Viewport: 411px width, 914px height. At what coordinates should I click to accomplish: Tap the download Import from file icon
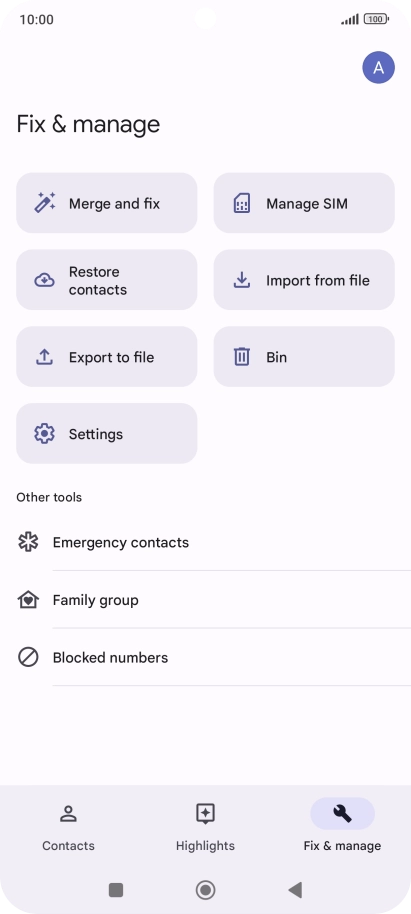click(242, 280)
